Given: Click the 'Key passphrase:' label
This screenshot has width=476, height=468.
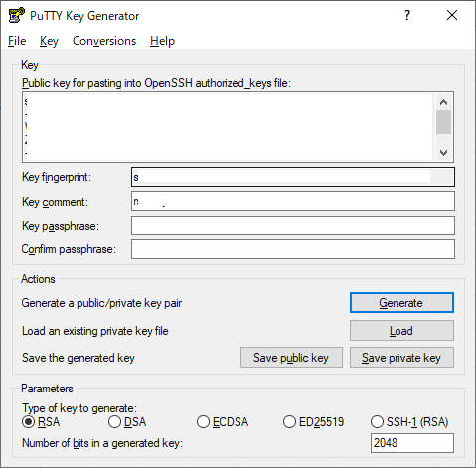Looking at the screenshot, I should [x=61, y=226].
